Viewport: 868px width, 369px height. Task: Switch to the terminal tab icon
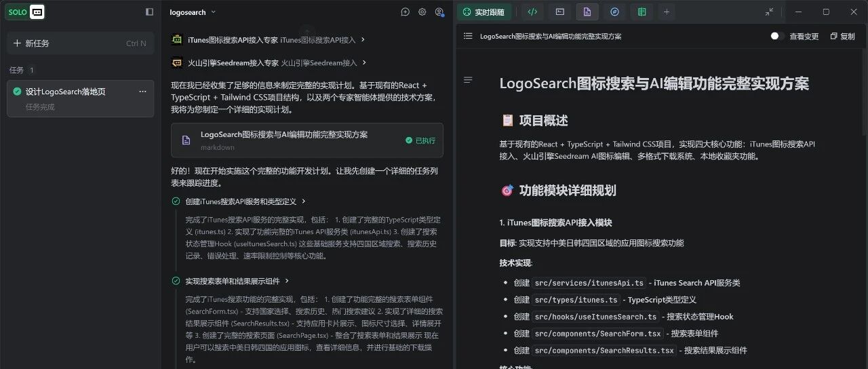point(560,12)
